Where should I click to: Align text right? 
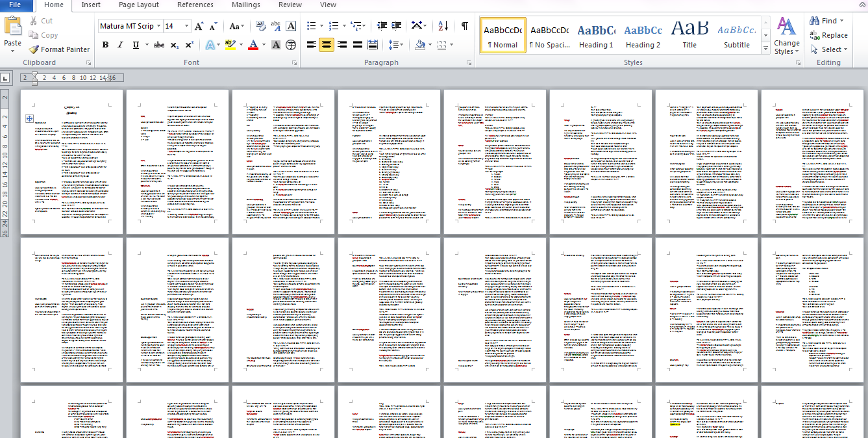(x=342, y=45)
